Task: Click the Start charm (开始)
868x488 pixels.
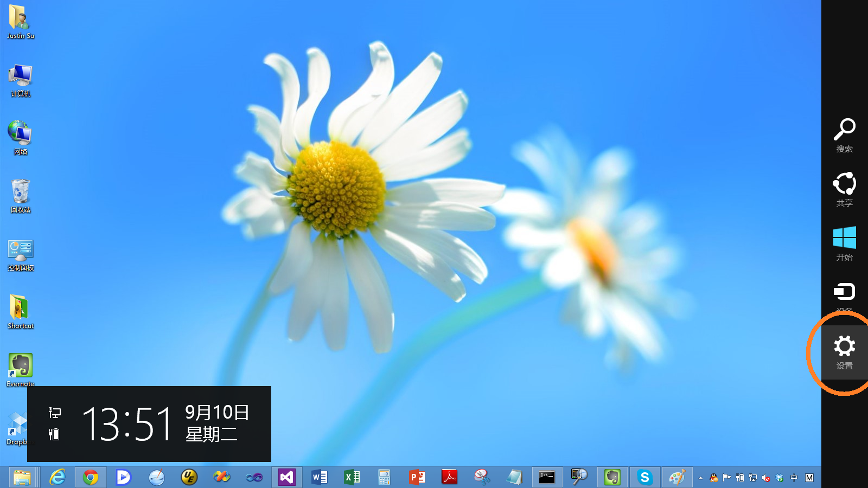Action: 844,243
